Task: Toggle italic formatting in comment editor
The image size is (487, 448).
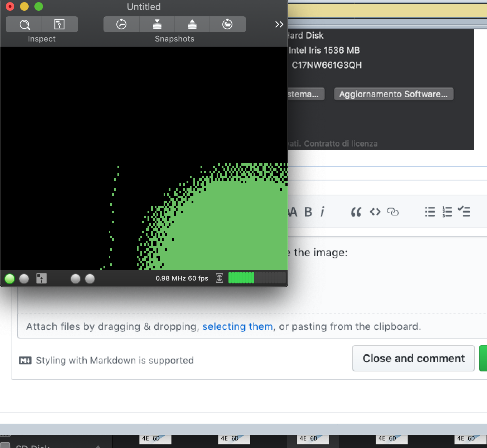Action: 323,212
